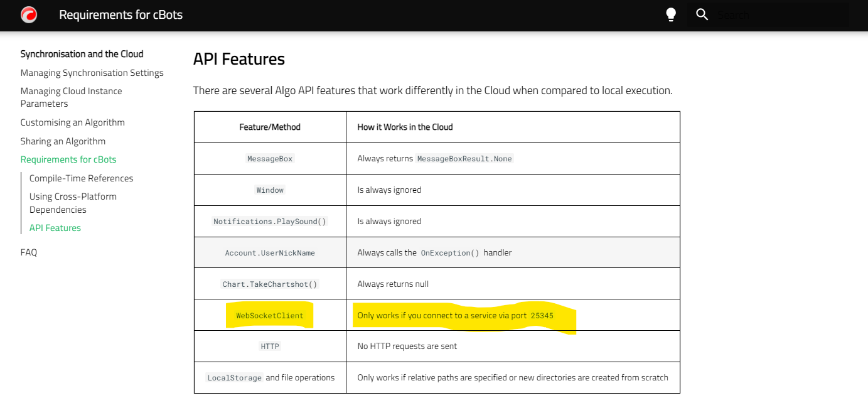The image size is (868, 398).
Task: Click No HTTP requests are sent text
Action: point(407,347)
